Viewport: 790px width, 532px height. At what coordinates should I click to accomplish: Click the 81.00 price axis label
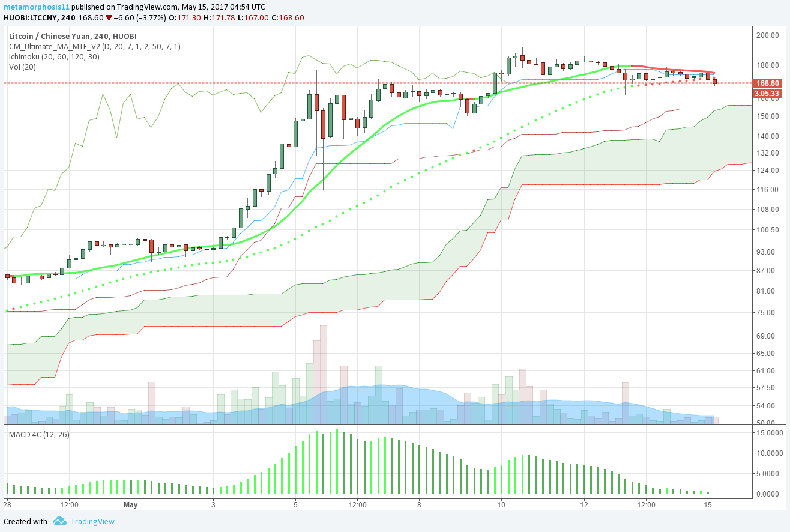pyautogui.click(x=766, y=291)
